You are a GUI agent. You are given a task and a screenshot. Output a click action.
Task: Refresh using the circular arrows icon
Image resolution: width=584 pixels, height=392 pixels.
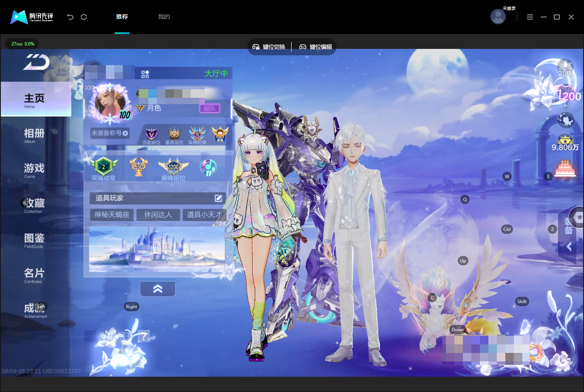[x=84, y=17]
